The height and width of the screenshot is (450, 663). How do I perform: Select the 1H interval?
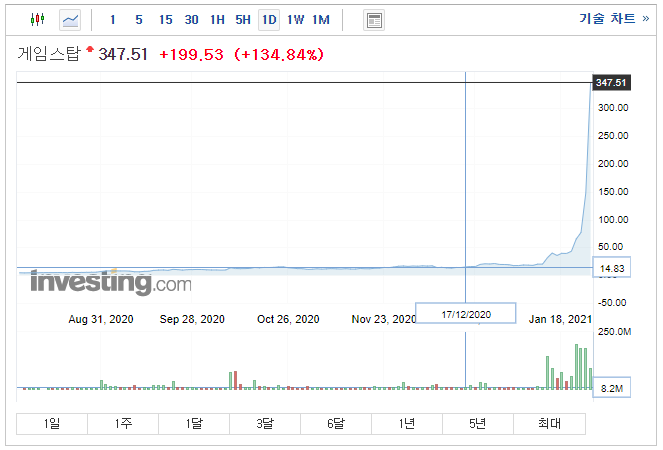pyautogui.click(x=217, y=20)
